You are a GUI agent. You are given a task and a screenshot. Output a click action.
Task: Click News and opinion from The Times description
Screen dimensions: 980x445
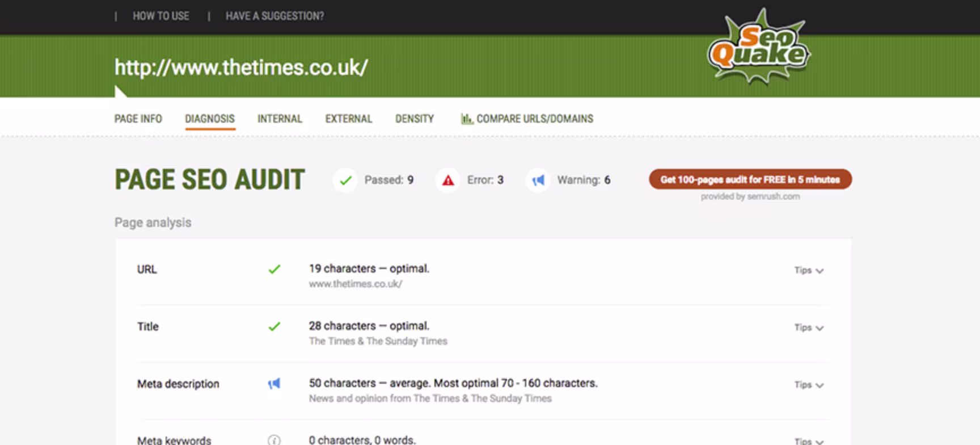430,398
